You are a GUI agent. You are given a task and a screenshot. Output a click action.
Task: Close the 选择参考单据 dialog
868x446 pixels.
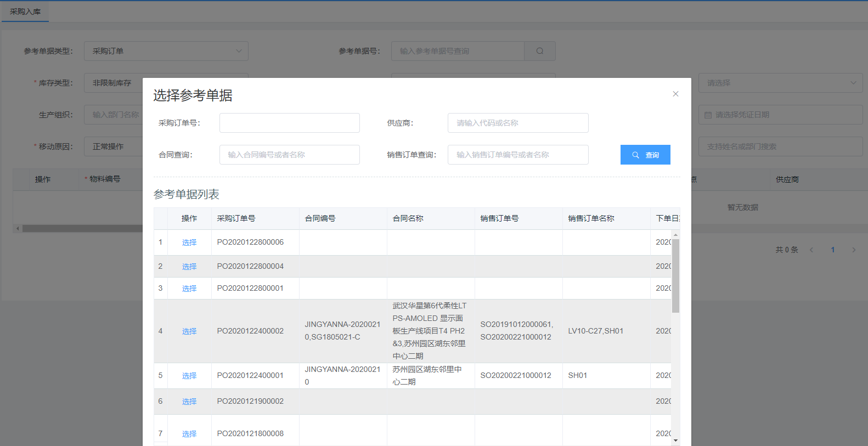[x=675, y=94]
